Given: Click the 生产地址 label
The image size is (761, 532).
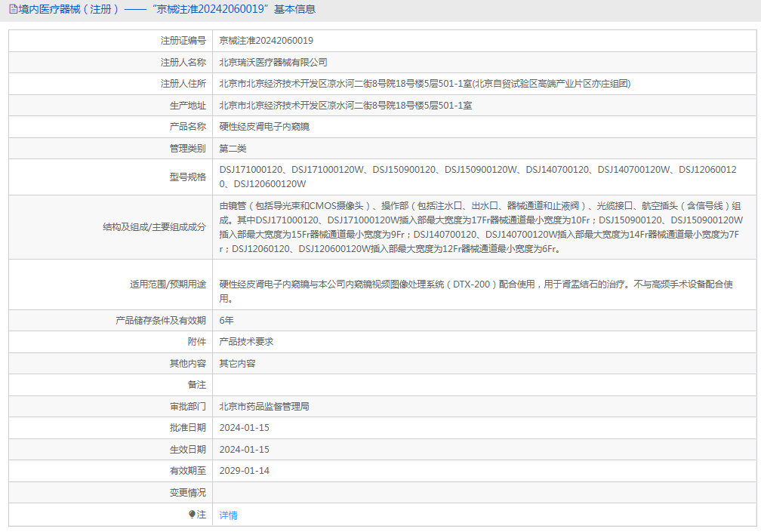Looking at the screenshot, I should (x=187, y=105).
